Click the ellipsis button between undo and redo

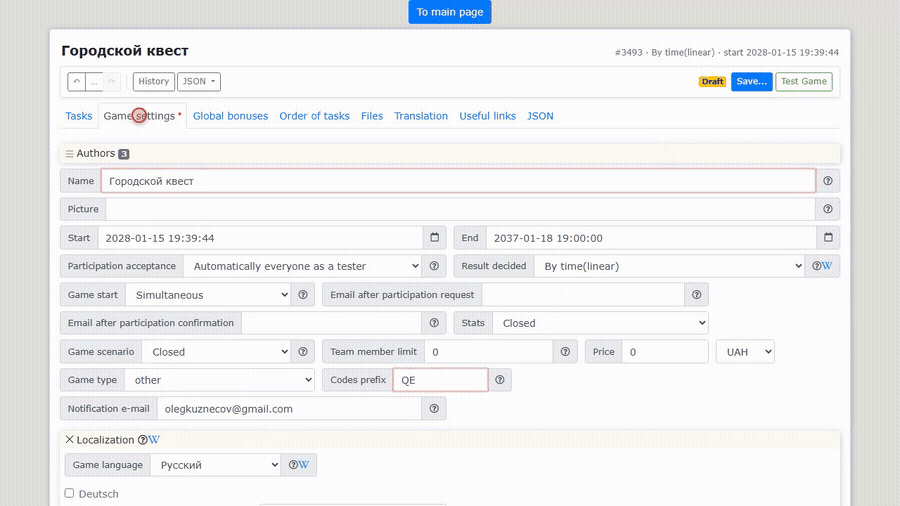pyautogui.click(x=94, y=81)
